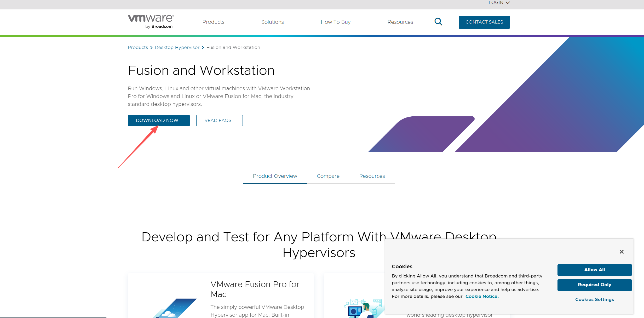Go to Desktop Hypervisor breadcrumb link

(177, 47)
